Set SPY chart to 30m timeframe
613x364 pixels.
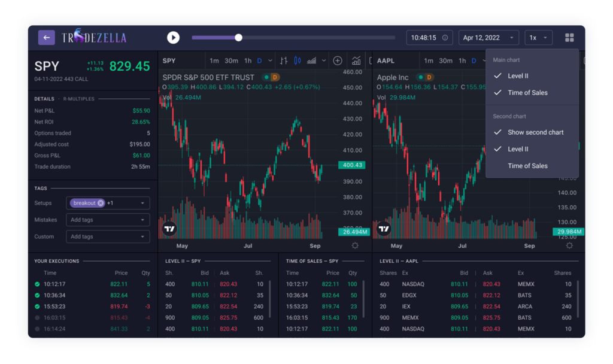pyautogui.click(x=231, y=60)
